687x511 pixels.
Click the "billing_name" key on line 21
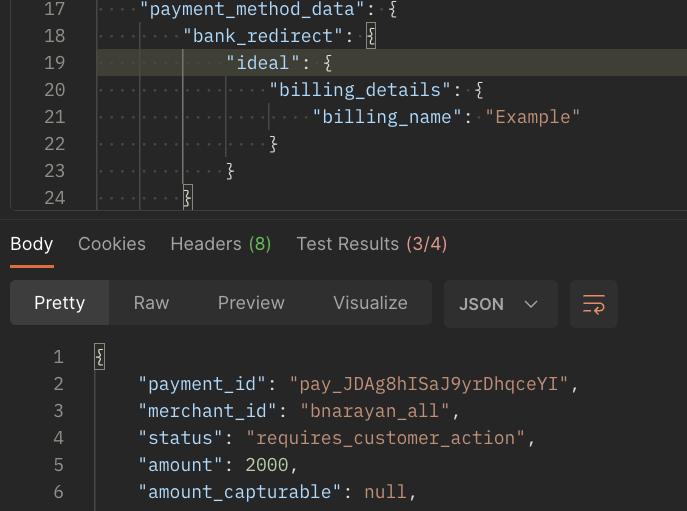coord(387,117)
